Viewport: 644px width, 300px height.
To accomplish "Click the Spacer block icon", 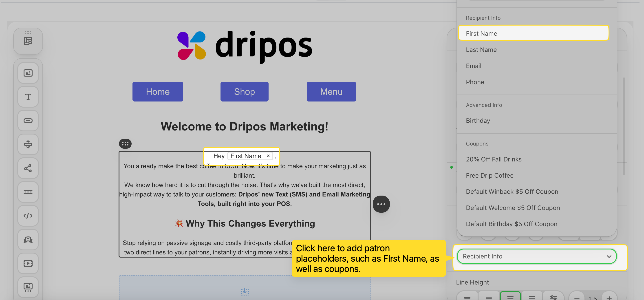I will click(x=28, y=144).
